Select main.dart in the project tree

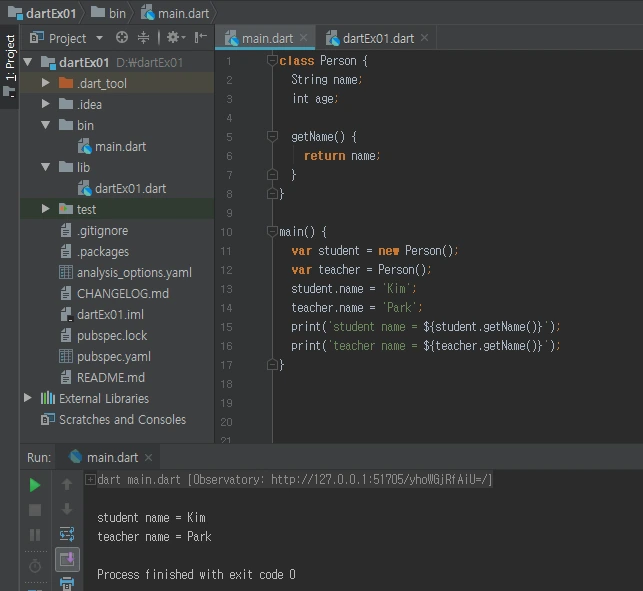120,147
